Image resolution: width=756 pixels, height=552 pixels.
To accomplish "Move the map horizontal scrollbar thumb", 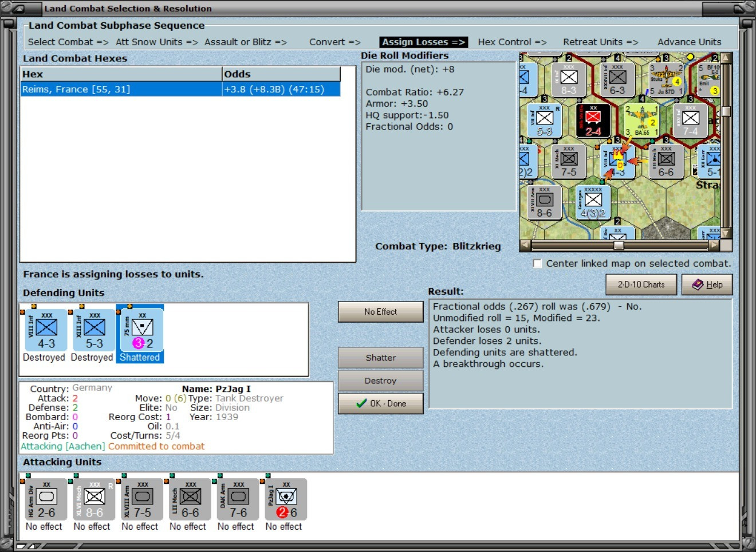I will pos(619,245).
